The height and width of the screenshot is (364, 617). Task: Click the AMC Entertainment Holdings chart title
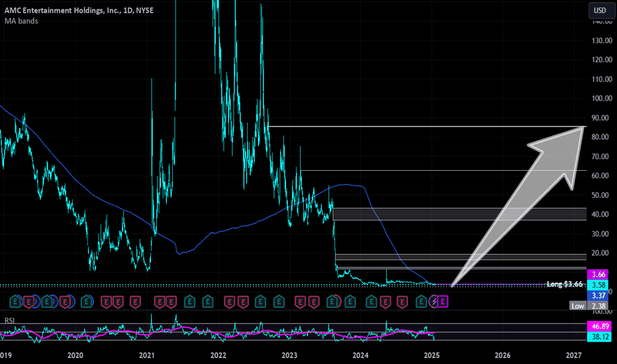coord(79,11)
